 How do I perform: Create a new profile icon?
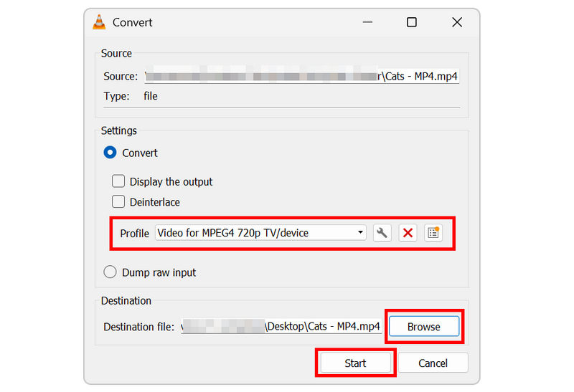pos(433,233)
